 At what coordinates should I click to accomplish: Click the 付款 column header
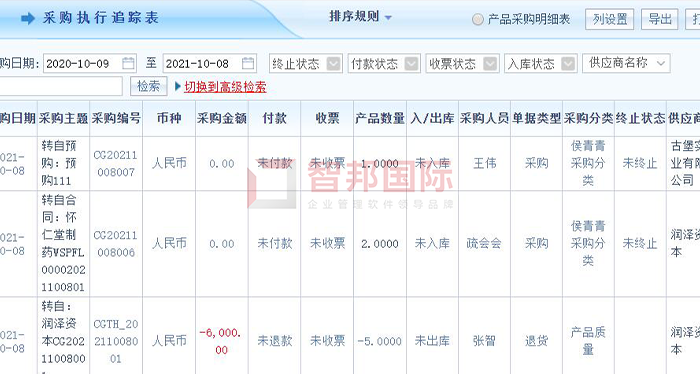click(275, 118)
